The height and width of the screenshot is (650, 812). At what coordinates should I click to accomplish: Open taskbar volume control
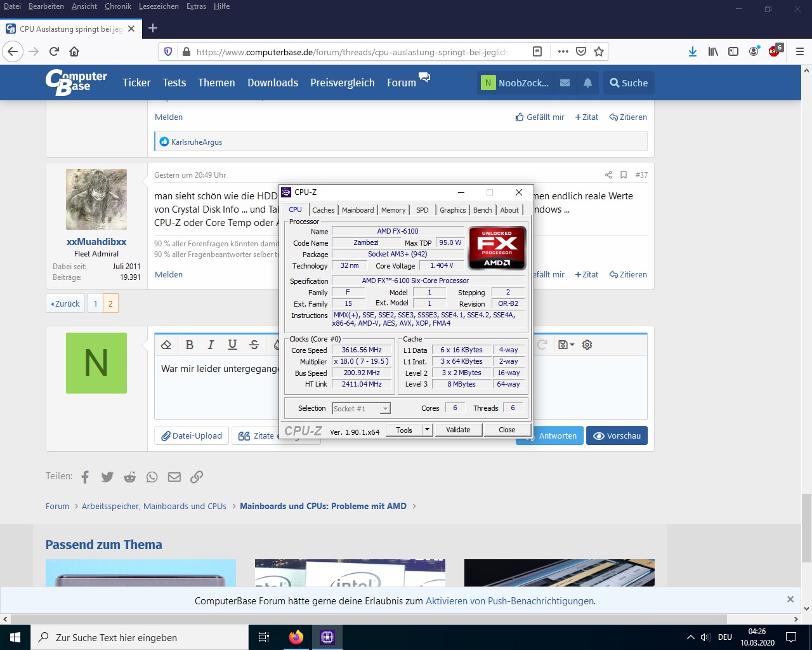pos(705,637)
